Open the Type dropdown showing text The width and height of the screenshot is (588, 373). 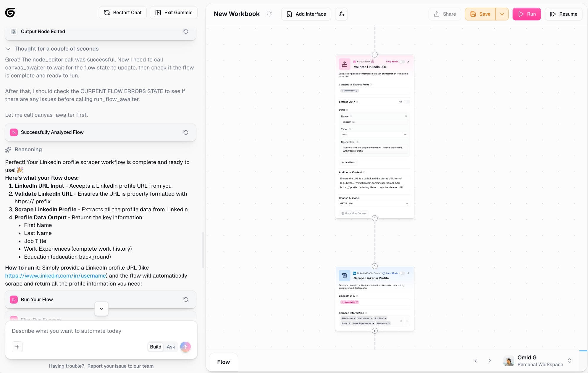coord(374,135)
